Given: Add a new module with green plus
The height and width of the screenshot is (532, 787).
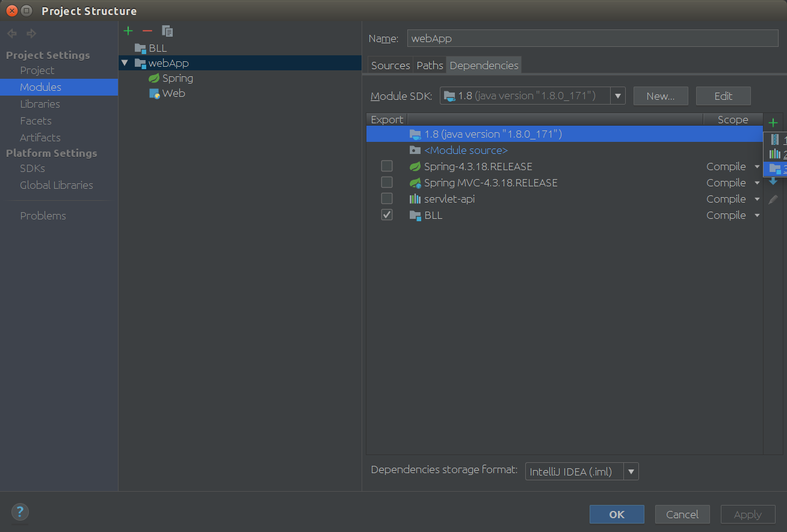Looking at the screenshot, I should [128, 31].
